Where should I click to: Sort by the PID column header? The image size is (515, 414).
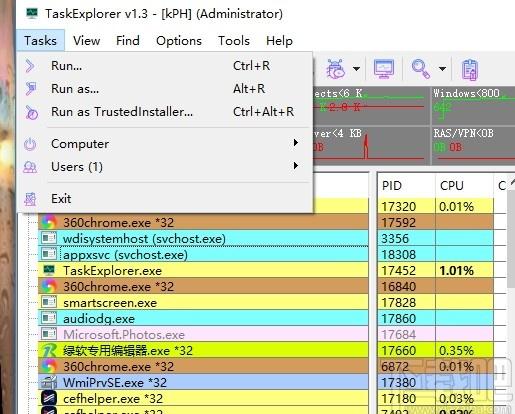(406, 185)
